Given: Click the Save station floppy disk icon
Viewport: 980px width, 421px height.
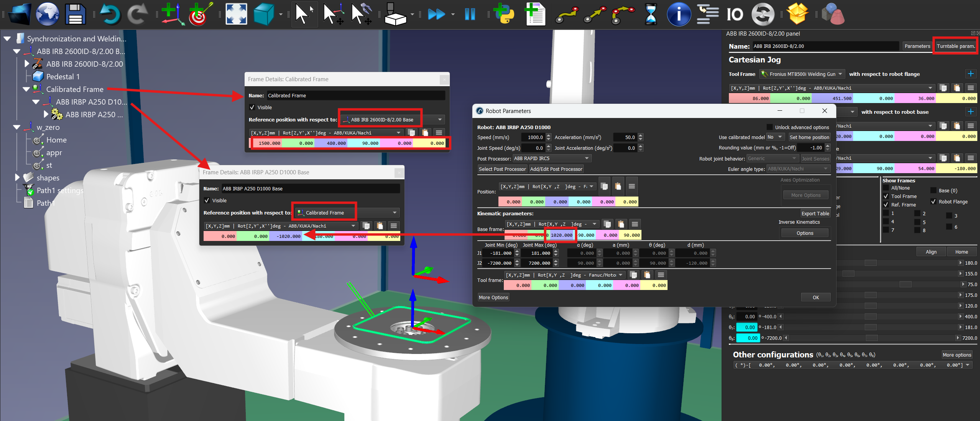Looking at the screenshot, I should (x=75, y=15).
